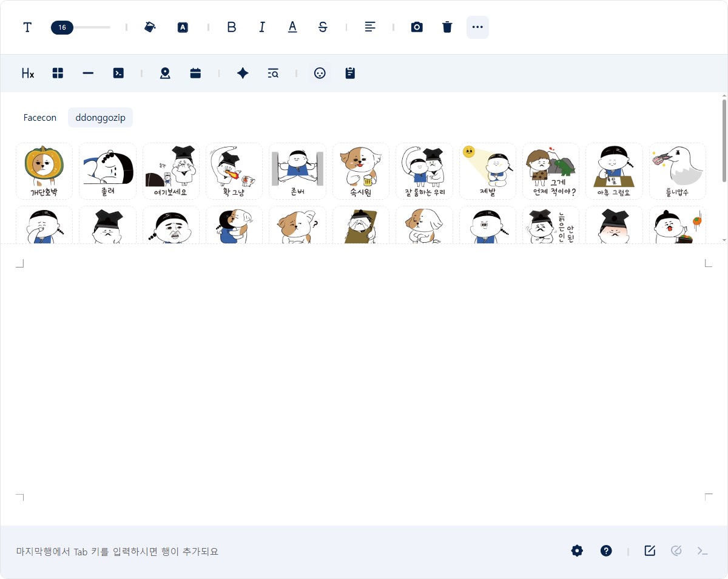
Task: Toggle strikethrough formatting
Action: pyautogui.click(x=323, y=27)
